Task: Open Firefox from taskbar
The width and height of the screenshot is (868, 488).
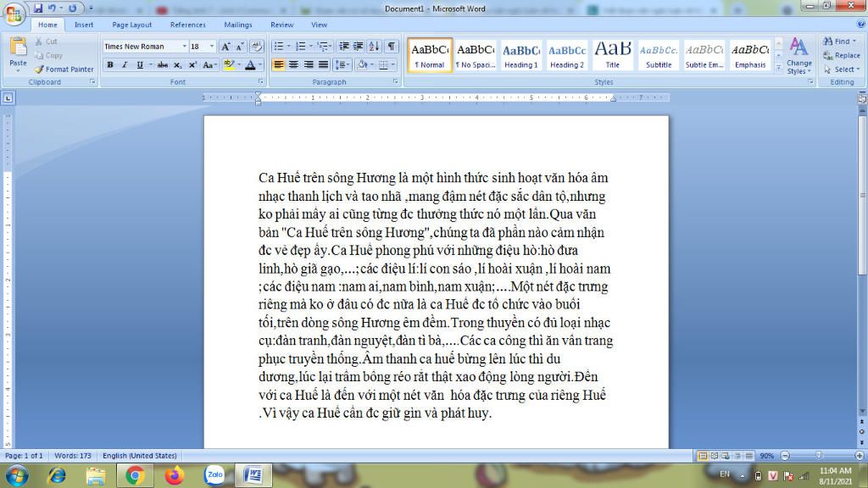Action: pyautogui.click(x=175, y=474)
